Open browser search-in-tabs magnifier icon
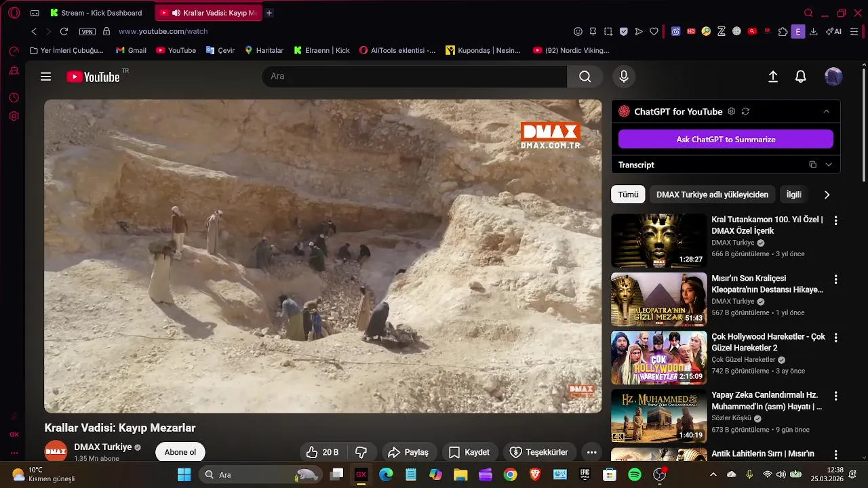The height and width of the screenshot is (488, 868). (x=808, y=13)
